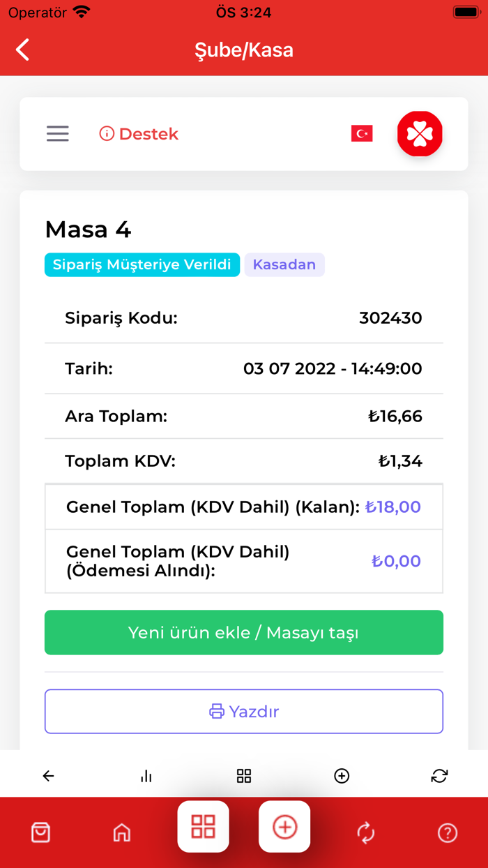This screenshot has height=868, width=488.
Task: Select the red grid dashboard icon
Action: (203, 827)
